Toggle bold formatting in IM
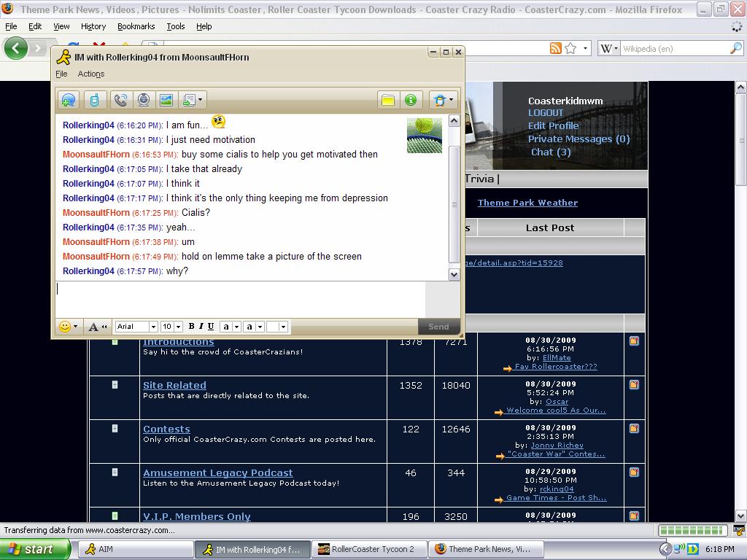The height and width of the screenshot is (560, 747). [191, 327]
